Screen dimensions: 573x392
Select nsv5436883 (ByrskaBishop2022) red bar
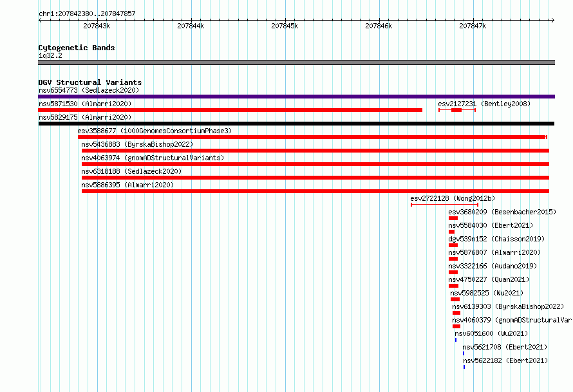[315, 151]
